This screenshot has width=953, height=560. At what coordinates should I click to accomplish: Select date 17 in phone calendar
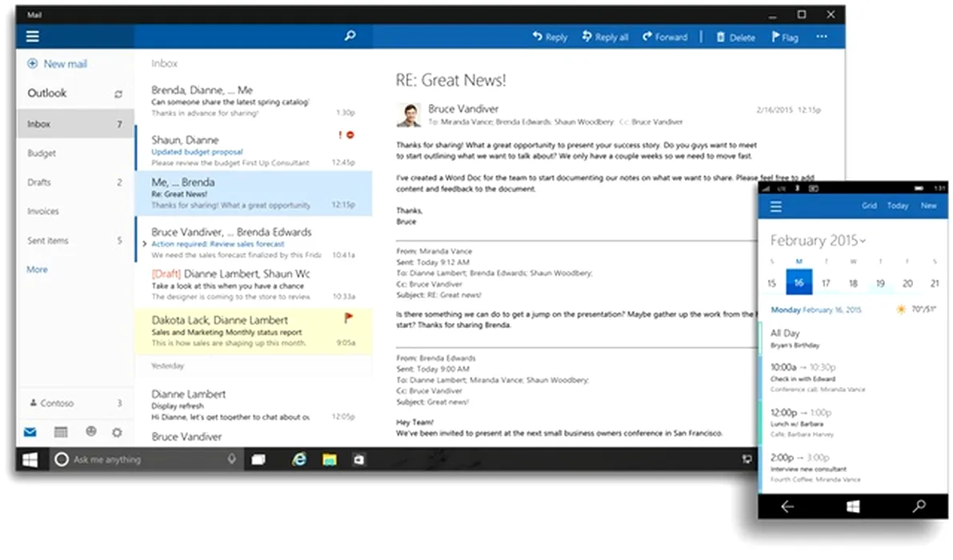pyautogui.click(x=826, y=283)
